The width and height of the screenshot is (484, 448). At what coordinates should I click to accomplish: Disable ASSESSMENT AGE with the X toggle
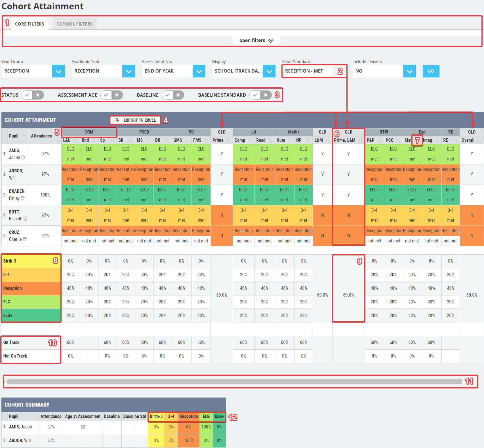pos(117,95)
